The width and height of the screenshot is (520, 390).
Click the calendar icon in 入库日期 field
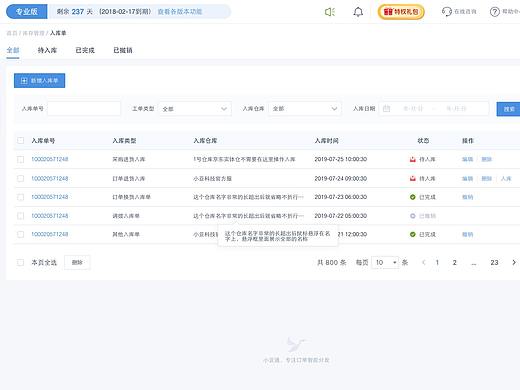tap(386, 109)
